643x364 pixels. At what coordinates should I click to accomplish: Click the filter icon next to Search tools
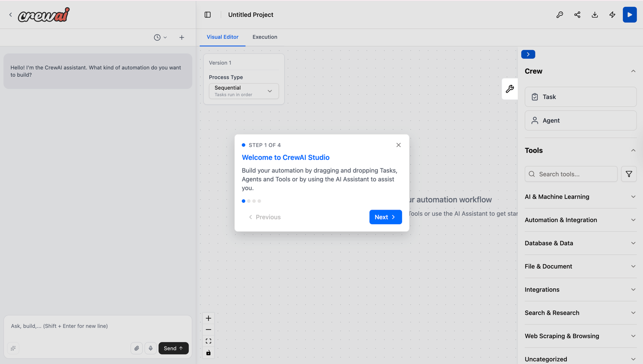tap(629, 174)
